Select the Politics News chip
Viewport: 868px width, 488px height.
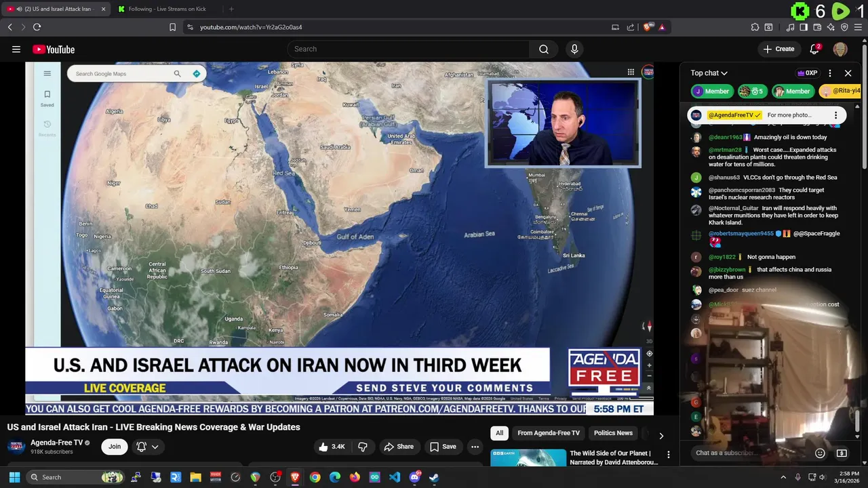coord(613,433)
